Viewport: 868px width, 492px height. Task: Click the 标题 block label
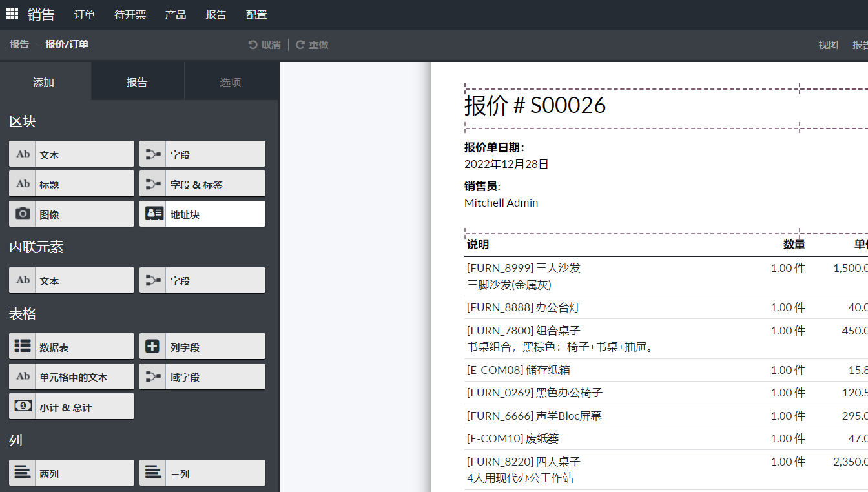[49, 185]
